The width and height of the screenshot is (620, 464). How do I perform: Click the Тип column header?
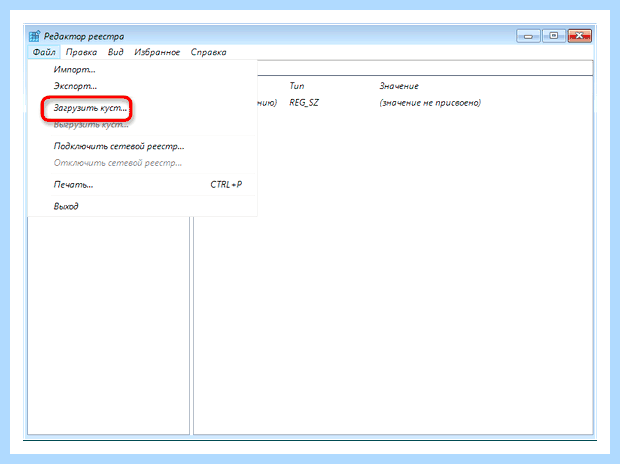(297, 86)
